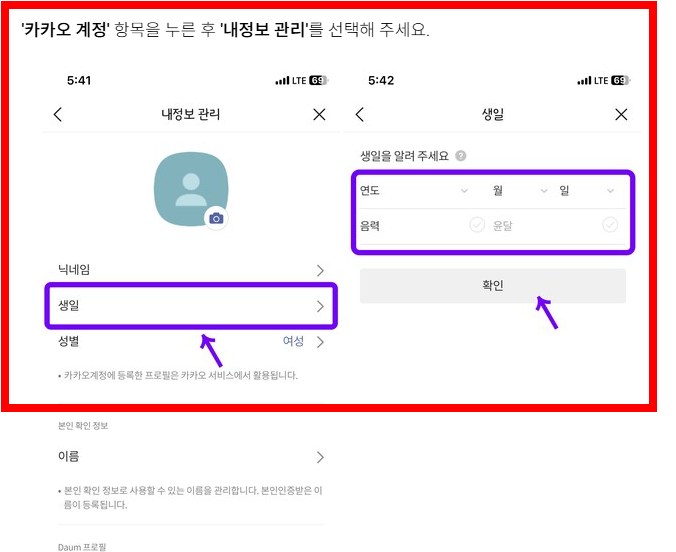Click the help icon beside 생일을 알려 주세요
Image resolution: width=676 pixels, height=552 pixels.
tap(460, 156)
